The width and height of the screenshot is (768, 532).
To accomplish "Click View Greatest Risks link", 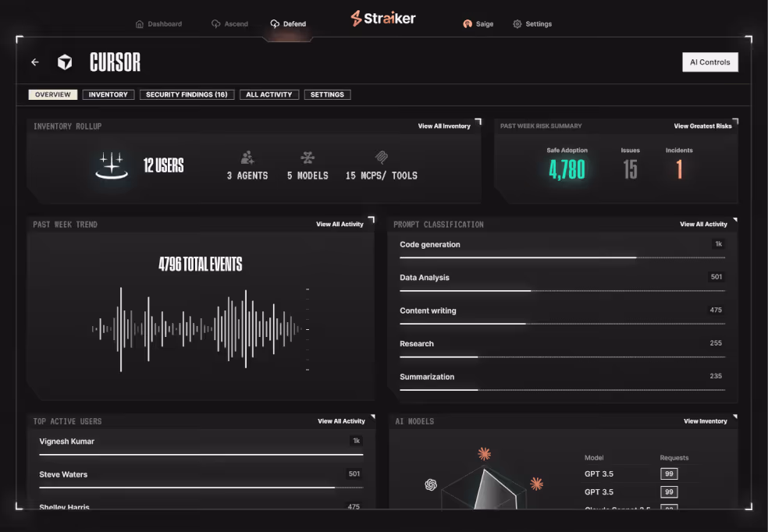I will coord(703,126).
